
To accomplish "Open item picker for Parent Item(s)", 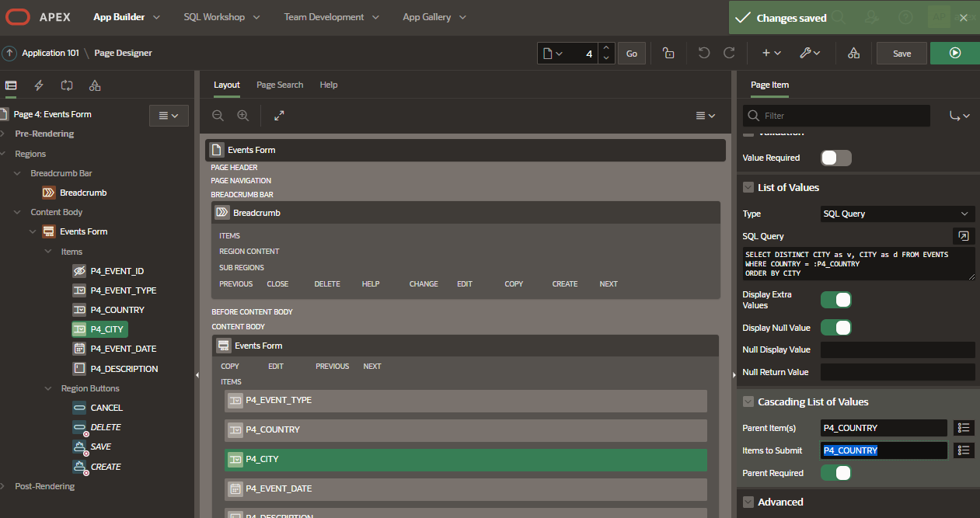I will pos(964,428).
